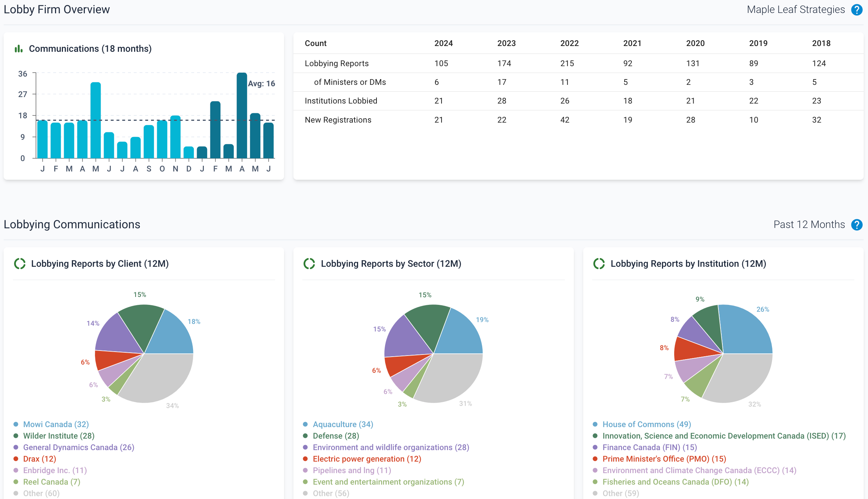Click the 2024 column header

(x=443, y=43)
